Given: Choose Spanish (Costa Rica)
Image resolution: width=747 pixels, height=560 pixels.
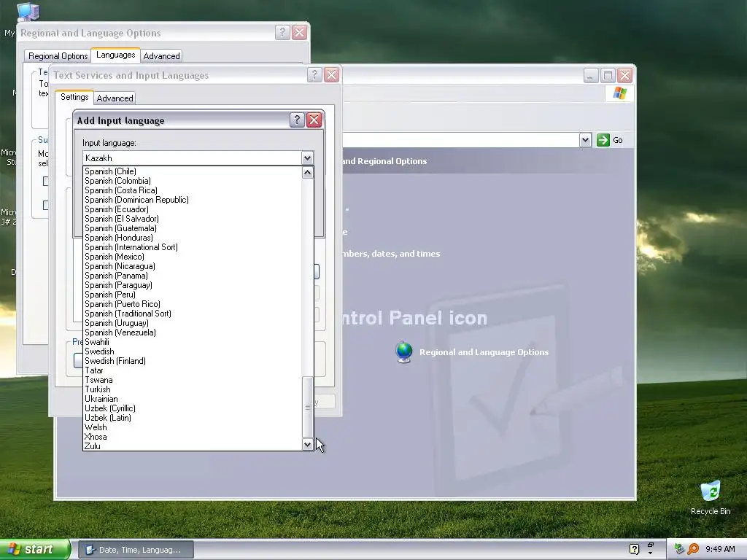Looking at the screenshot, I should point(121,190).
